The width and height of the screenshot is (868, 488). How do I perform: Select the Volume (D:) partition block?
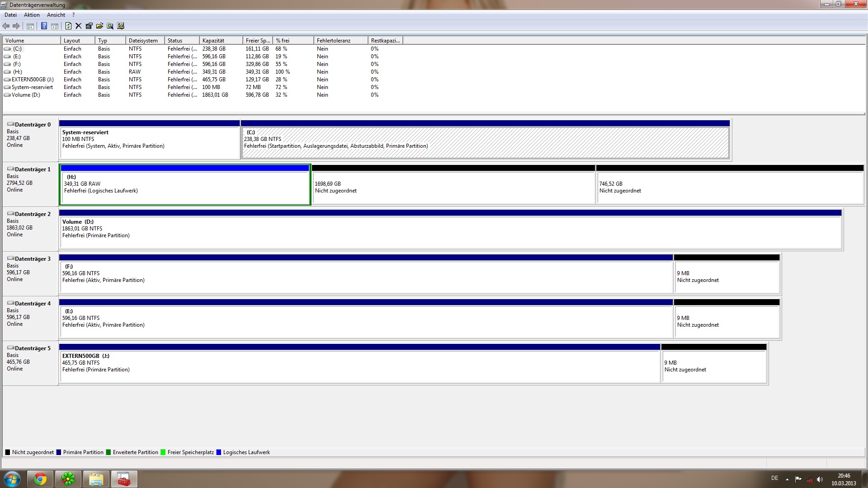click(450, 231)
